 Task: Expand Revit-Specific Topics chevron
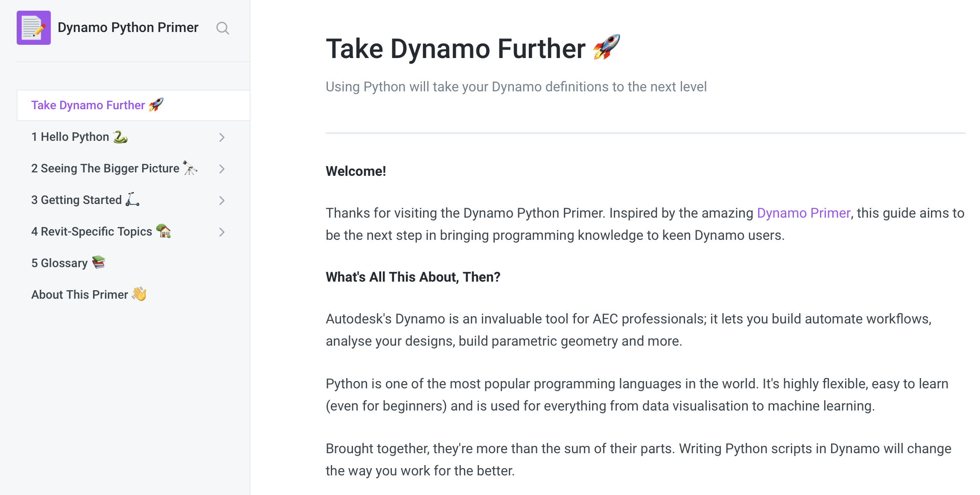pyautogui.click(x=222, y=232)
